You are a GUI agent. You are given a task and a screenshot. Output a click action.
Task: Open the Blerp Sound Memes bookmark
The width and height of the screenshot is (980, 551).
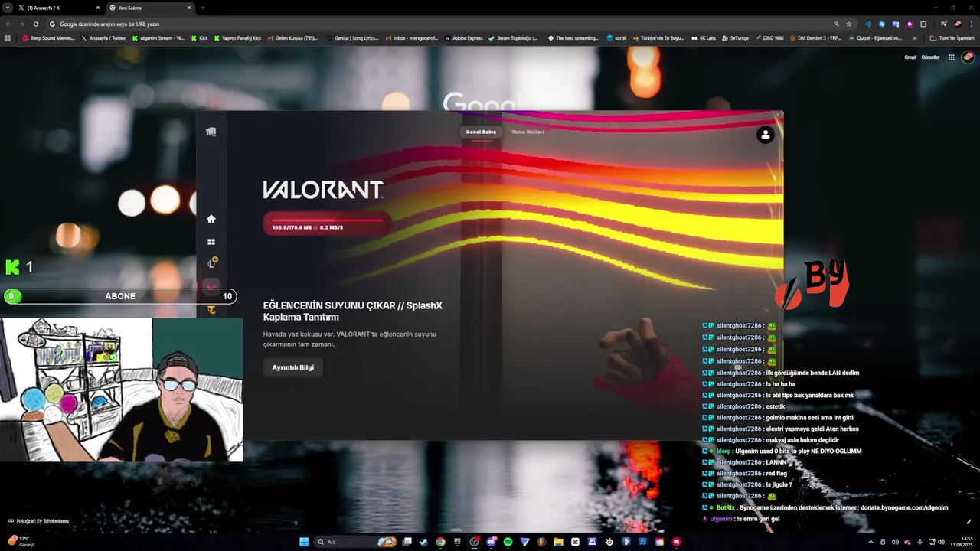[48, 37]
